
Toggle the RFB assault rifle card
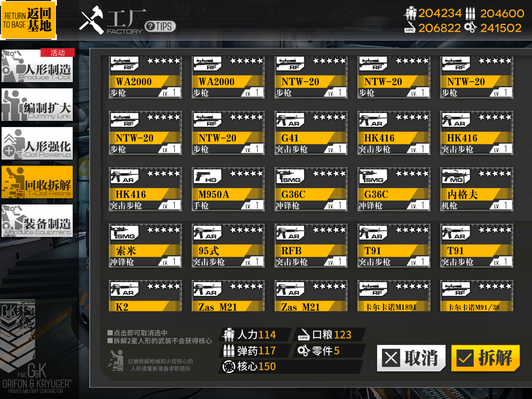[311, 245]
